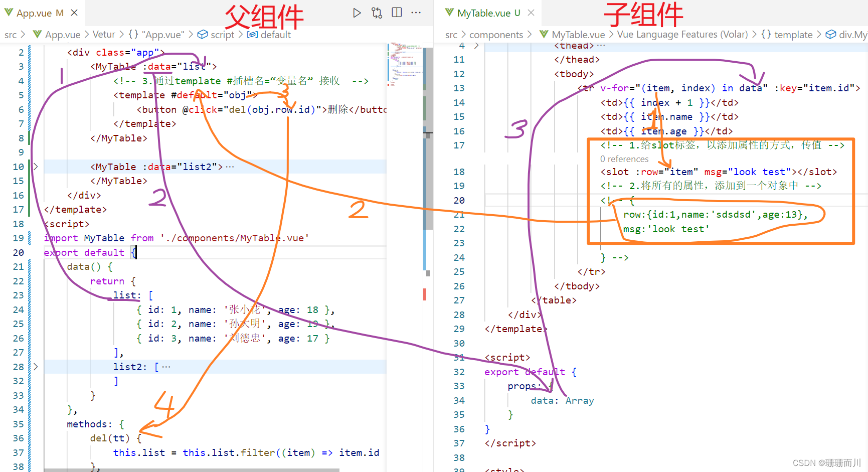868x472 pixels.
Task: Click the template #default="obj" line
Action: tap(185, 95)
